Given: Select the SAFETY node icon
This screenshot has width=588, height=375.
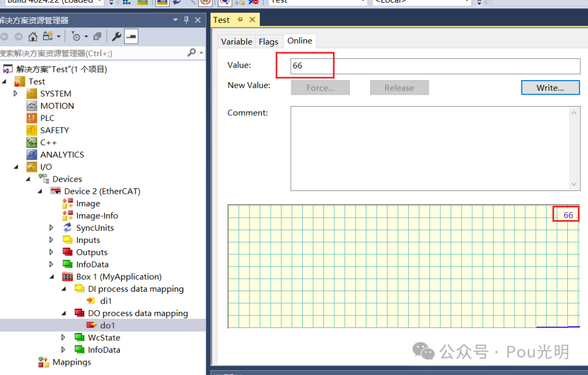Looking at the screenshot, I should pos(32,130).
